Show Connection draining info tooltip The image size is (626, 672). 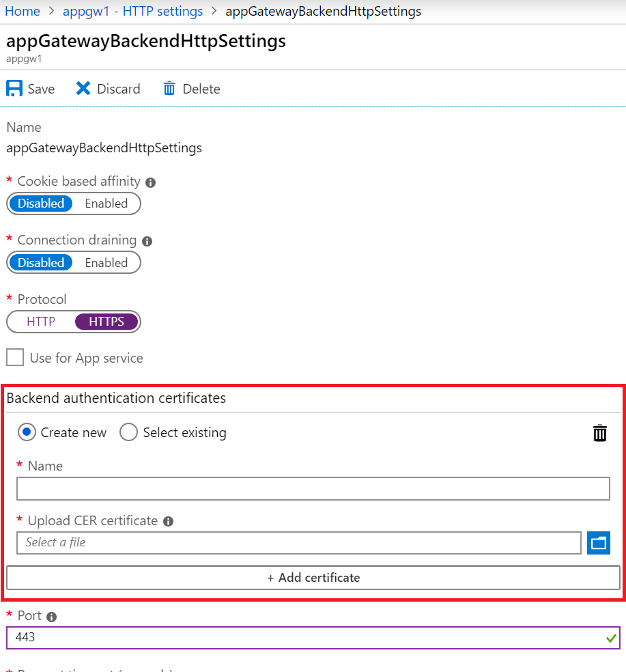[147, 241]
